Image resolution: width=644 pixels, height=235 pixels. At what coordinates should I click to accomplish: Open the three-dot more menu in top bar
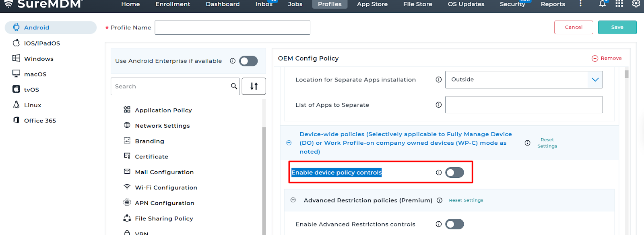580,4
